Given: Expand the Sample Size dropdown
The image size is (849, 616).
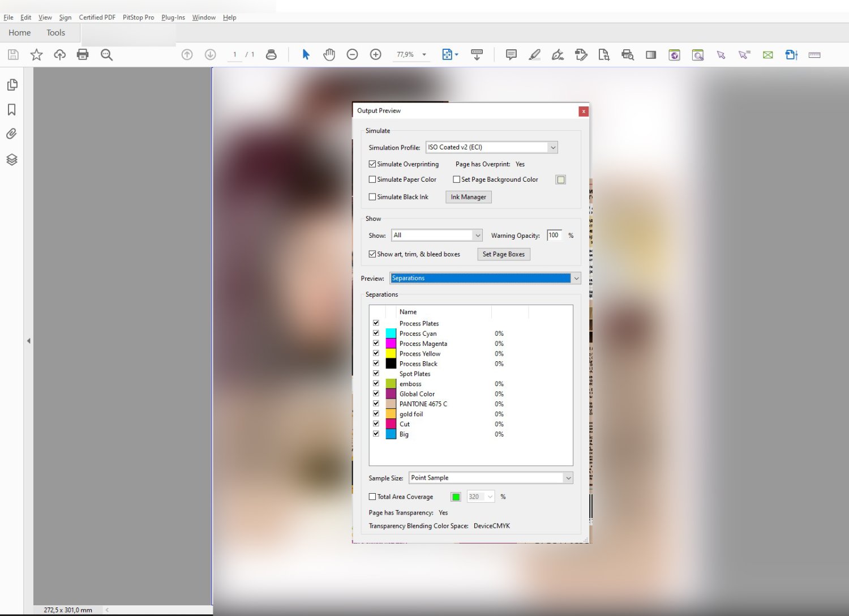Looking at the screenshot, I should pos(568,478).
